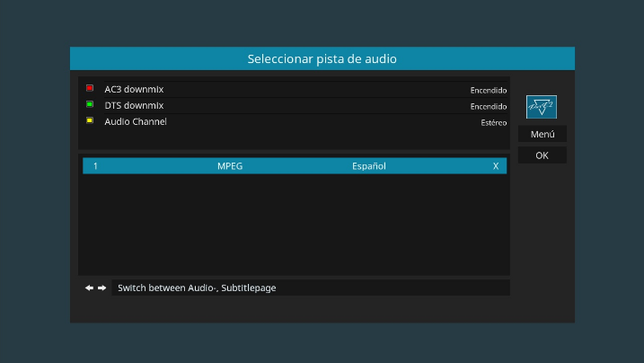Click the Switch between Audio-, Subtitlepage hint
This screenshot has height=363, width=644.
tap(197, 288)
